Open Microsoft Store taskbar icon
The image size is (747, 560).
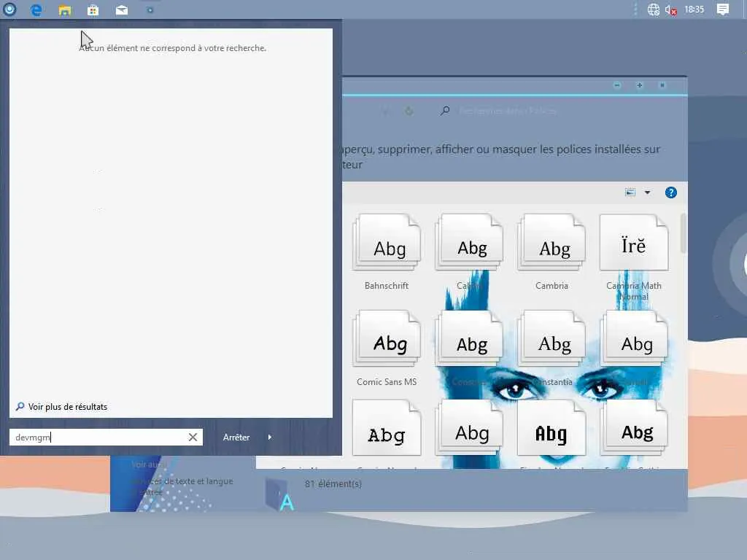[x=93, y=10]
